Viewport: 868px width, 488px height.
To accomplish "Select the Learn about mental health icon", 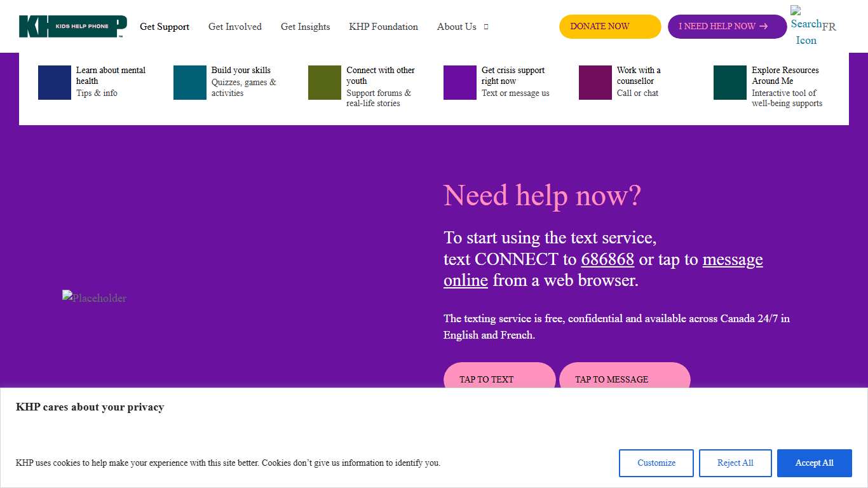I will pyautogui.click(x=54, y=82).
